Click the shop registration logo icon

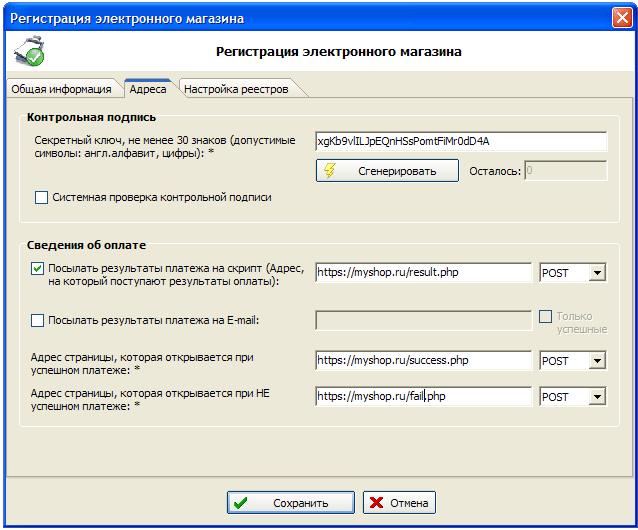coord(27,52)
